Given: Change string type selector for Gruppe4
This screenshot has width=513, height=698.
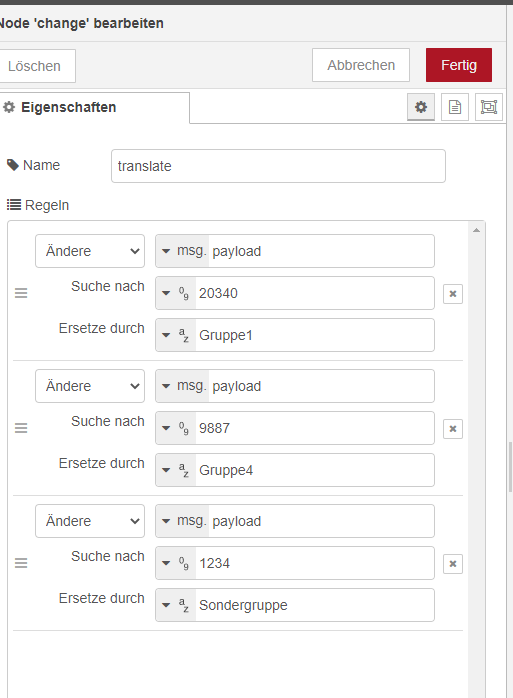Looking at the screenshot, I should 175,470.
